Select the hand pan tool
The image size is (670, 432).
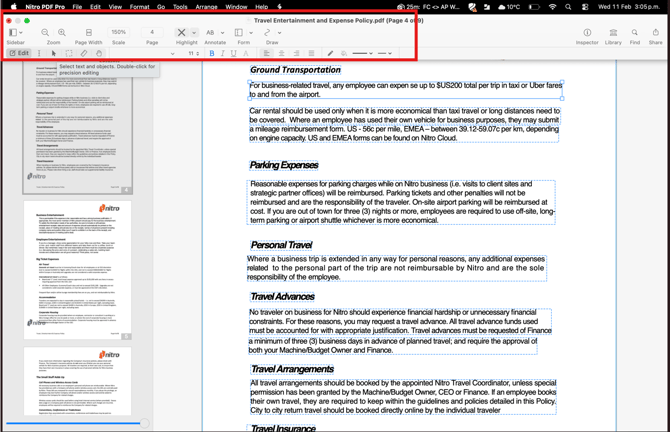pos(99,53)
